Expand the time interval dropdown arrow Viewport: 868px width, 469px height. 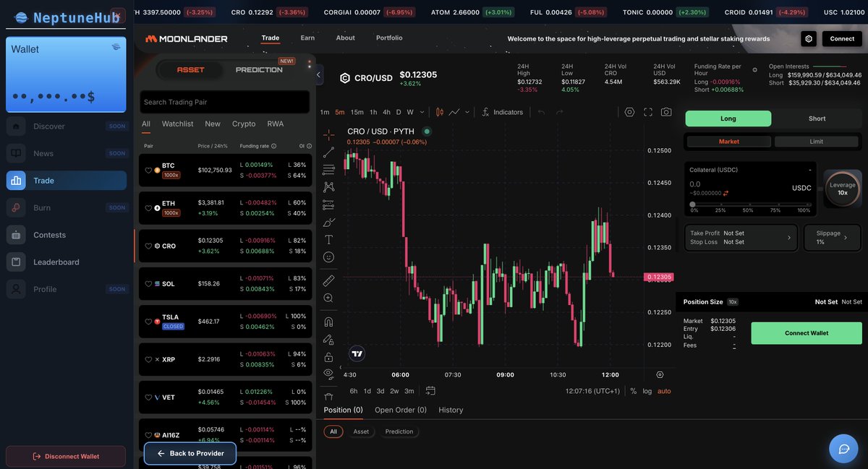click(x=422, y=112)
